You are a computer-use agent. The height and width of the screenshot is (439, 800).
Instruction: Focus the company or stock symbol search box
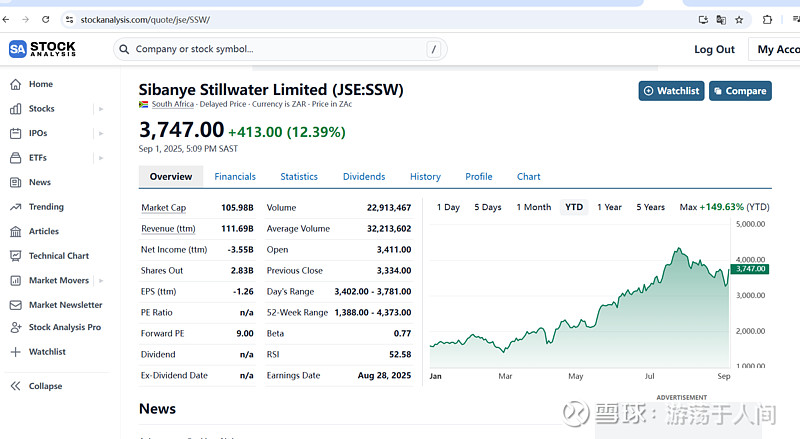click(280, 49)
